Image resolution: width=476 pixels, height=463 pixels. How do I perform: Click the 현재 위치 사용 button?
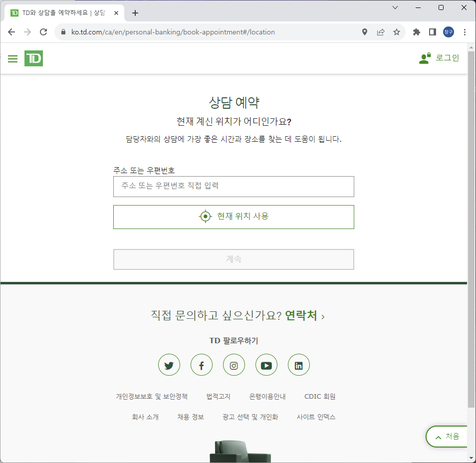234,217
